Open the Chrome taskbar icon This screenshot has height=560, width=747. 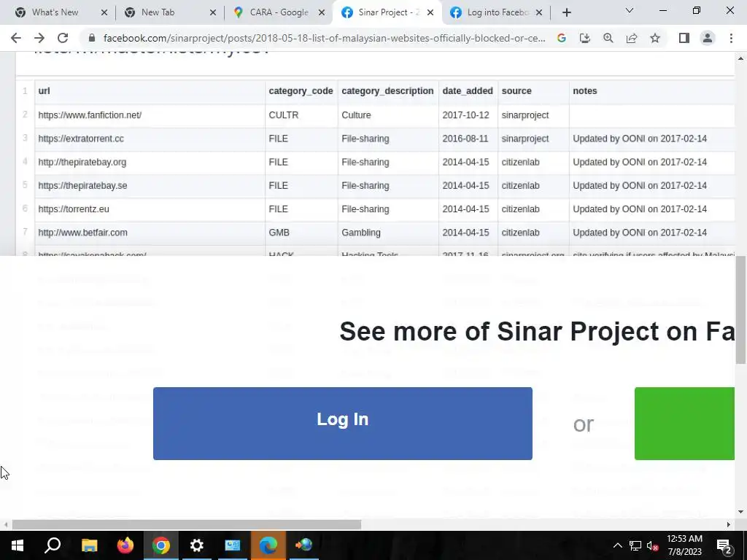(x=161, y=545)
